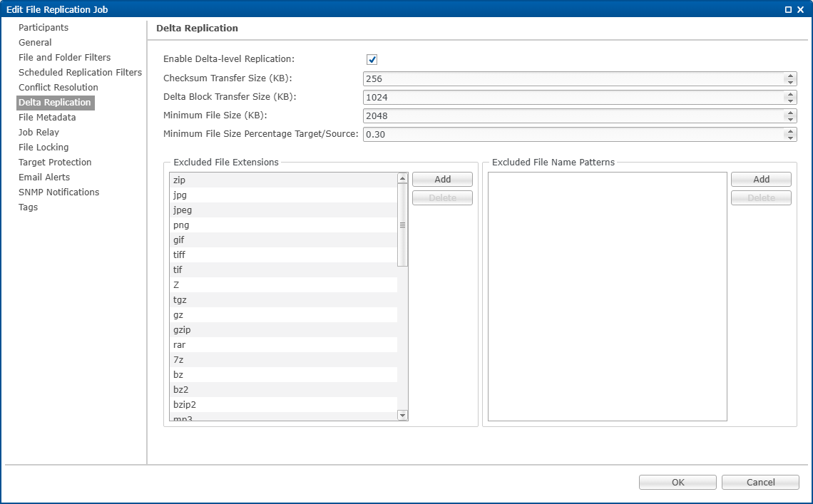The height and width of the screenshot is (504, 813).
Task: Click the extensions list scrollbar thumb
Action: point(402,225)
